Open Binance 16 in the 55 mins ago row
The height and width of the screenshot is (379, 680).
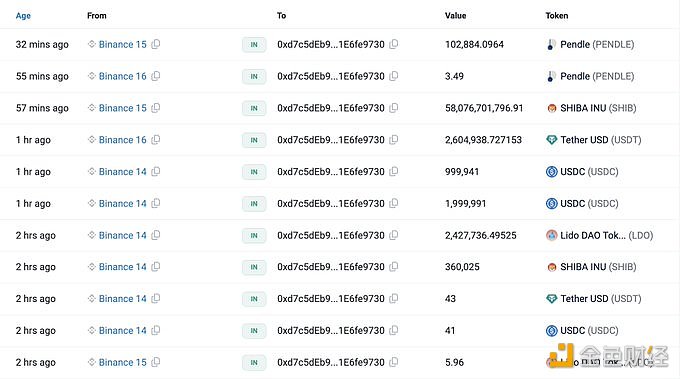coord(123,76)
